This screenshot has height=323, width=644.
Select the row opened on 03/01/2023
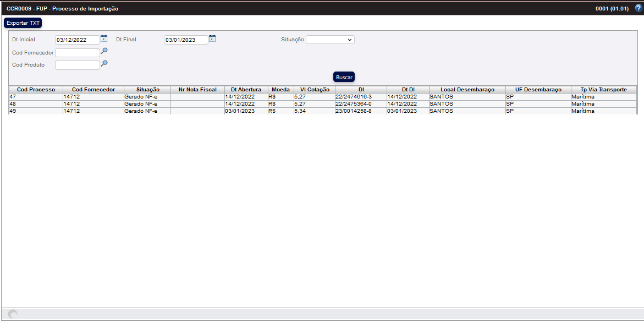(x=240, y=111)
